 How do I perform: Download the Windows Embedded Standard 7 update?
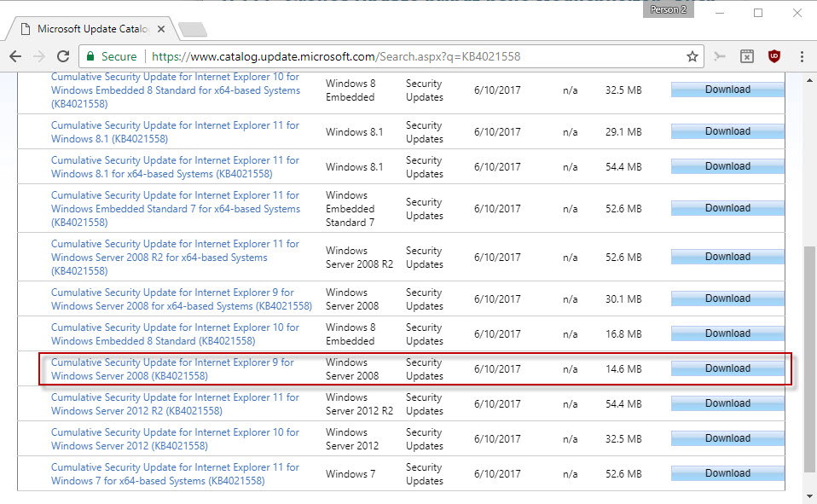(727, 208)
